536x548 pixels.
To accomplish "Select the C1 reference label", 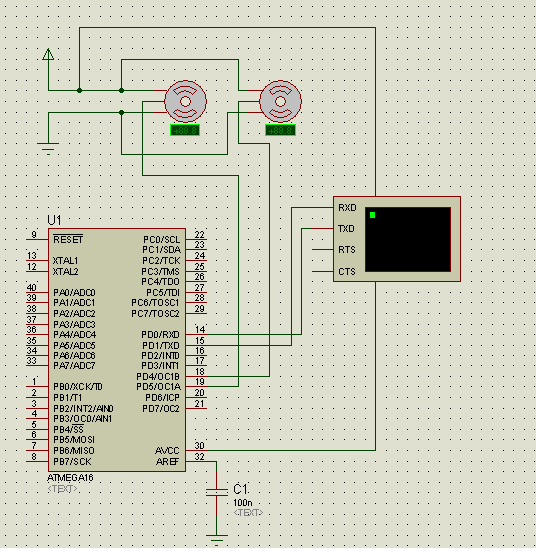I will (240, 489).
